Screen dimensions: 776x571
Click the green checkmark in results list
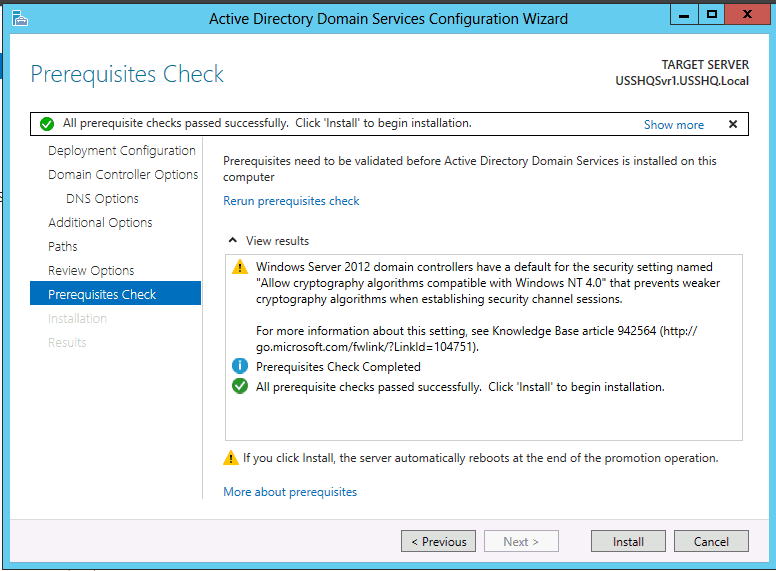tap(240, 386)
